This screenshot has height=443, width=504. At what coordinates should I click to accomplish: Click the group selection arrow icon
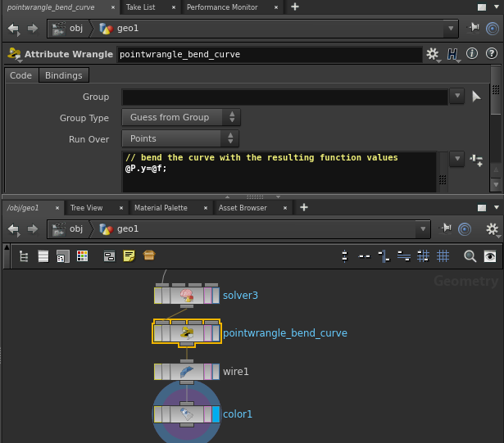pyautogui.click(x=477, y=97)
